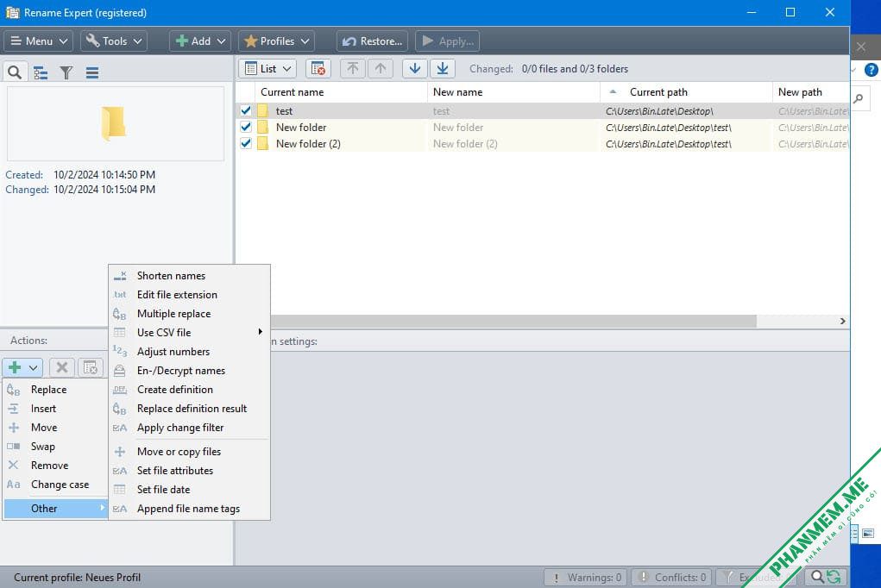Click the blue help question mark icon
Screen dimensions: 881x588
tap(871, 70)
